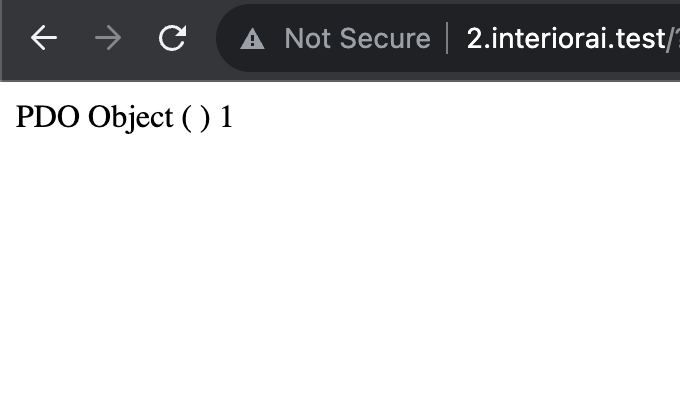
Task: Click the "1" after the parentheses
Action: pyautogui.click(x=226, y=117)
